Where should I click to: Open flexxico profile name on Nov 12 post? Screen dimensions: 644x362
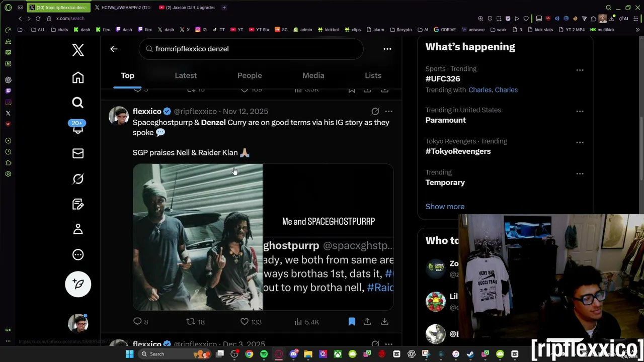coord(147,111)
